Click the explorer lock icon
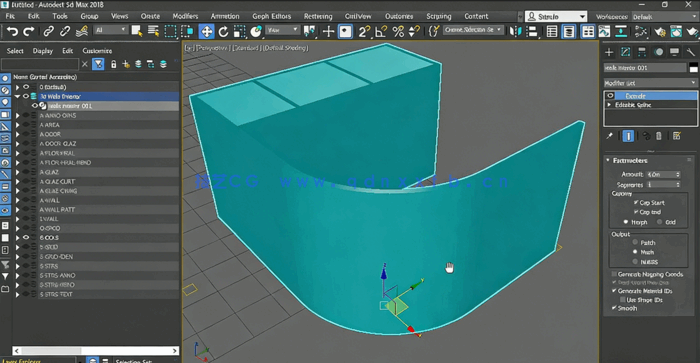Screen dimensions: 700x363 113,64
